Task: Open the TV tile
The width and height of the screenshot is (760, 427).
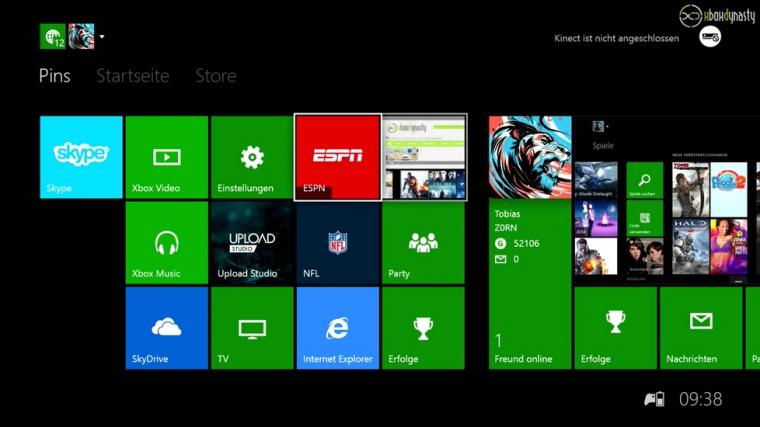Action: tap(252, 328)
